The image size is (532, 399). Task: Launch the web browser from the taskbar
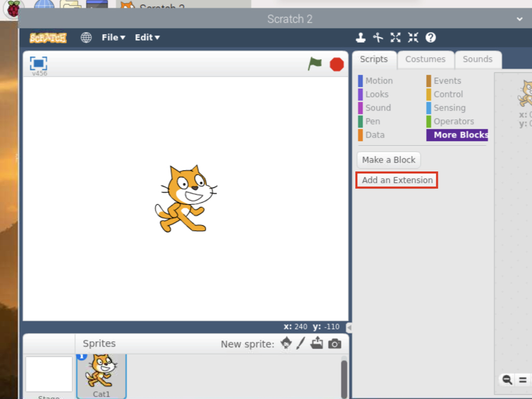45,4
